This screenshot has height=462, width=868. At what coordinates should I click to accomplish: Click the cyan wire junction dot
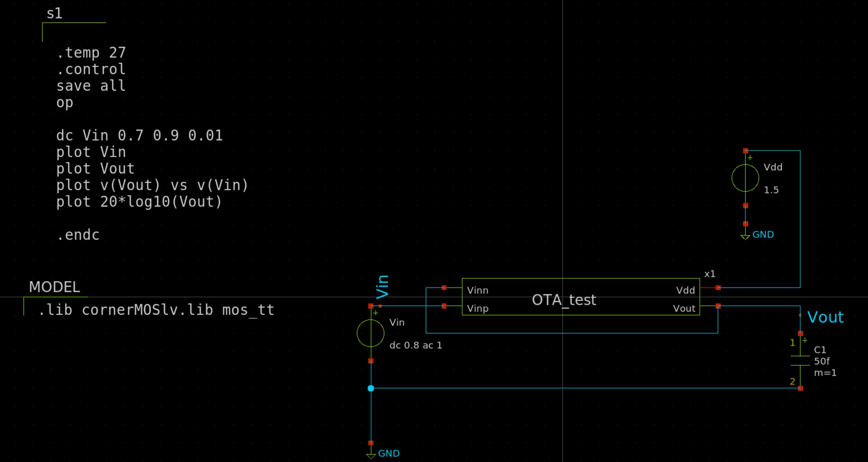(371, 389)
